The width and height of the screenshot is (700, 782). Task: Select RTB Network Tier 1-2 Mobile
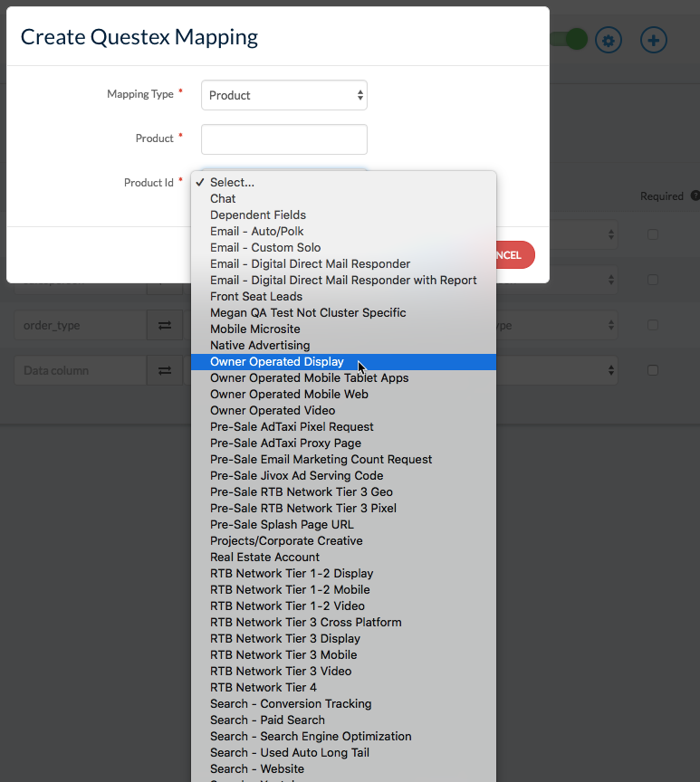[x=343, y=590]
